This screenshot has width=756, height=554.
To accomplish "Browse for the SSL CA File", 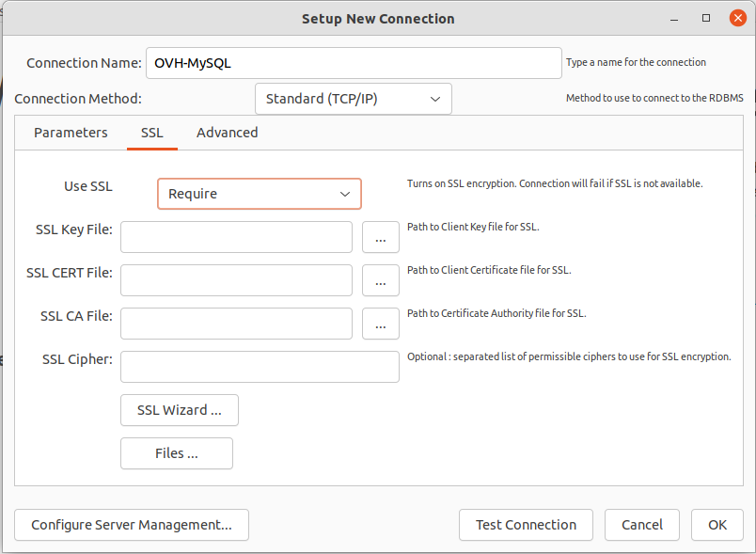I will pyautogui.click(x=380, y=324).
